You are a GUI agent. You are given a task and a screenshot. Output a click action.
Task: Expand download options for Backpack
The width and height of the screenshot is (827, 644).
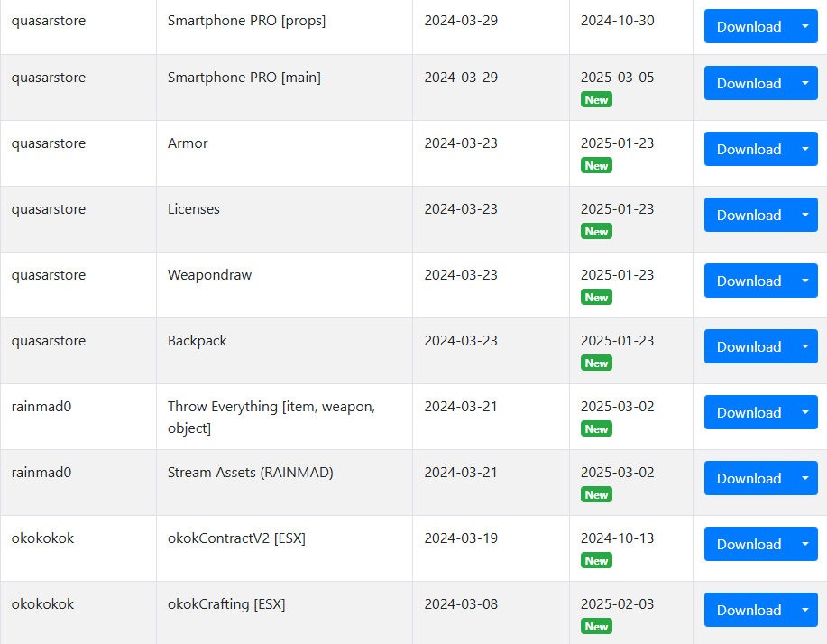(805, 347)
